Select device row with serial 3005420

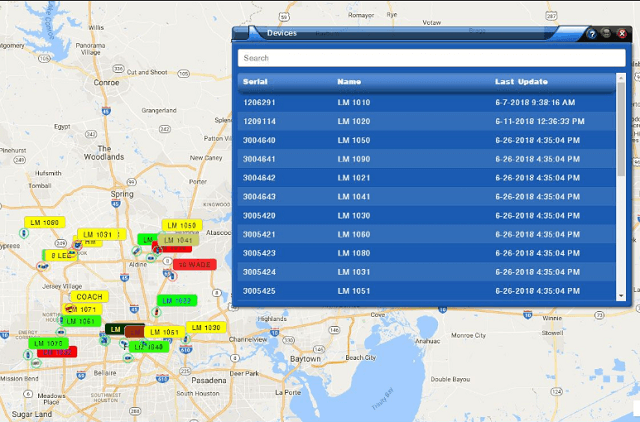[x=427, y=215]
